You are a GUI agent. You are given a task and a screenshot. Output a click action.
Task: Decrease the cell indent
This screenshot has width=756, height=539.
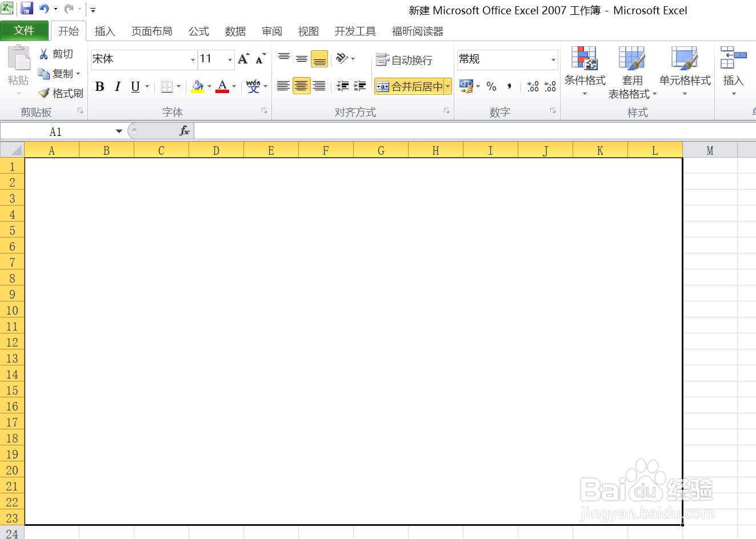[343, 86]
